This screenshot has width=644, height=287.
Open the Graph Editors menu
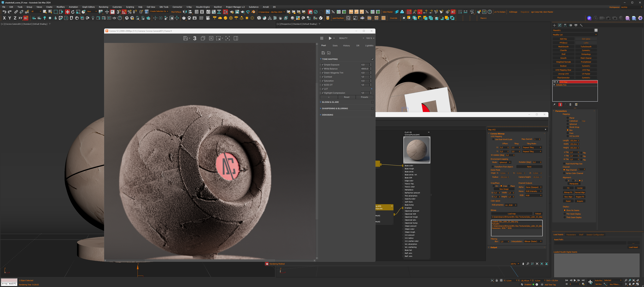coord(89,7)
